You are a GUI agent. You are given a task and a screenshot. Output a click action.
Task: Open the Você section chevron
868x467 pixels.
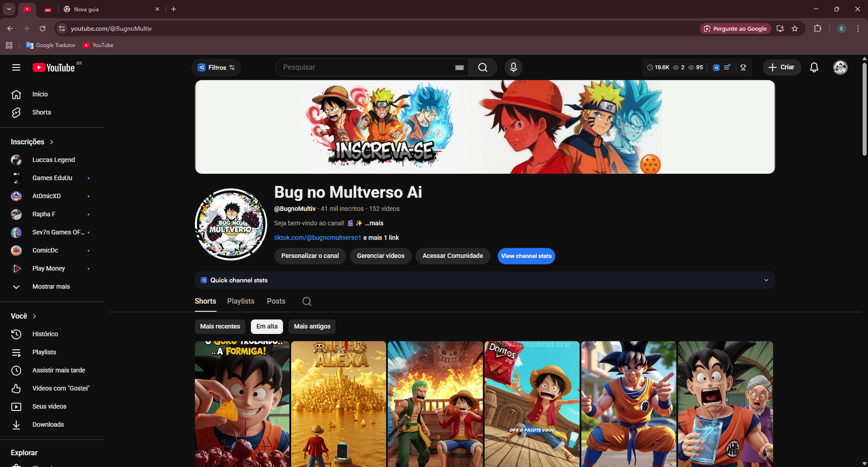(35, 316)
